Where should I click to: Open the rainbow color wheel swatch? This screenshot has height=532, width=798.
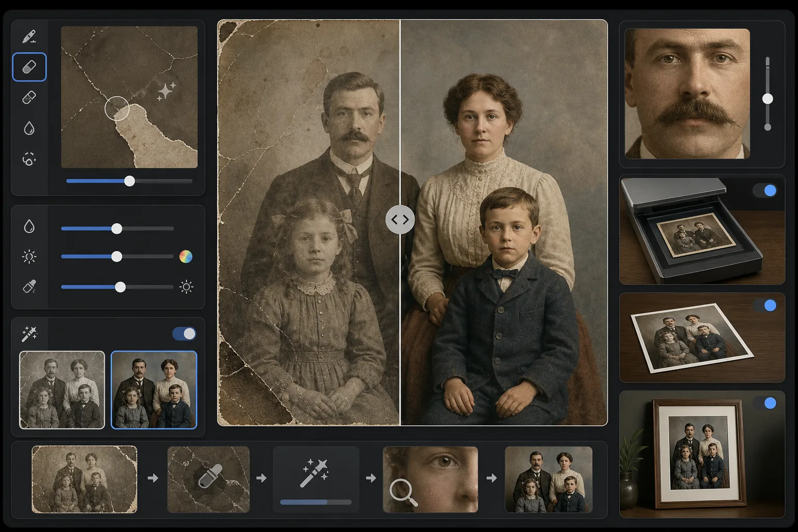(185, 257)
